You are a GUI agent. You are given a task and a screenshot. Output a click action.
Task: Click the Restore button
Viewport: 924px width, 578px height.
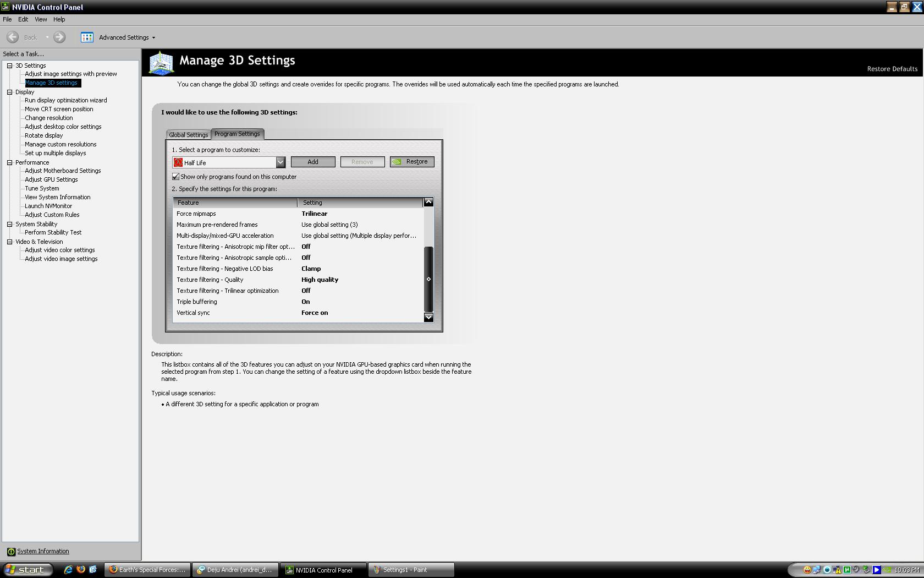click(x=412, y=162)
